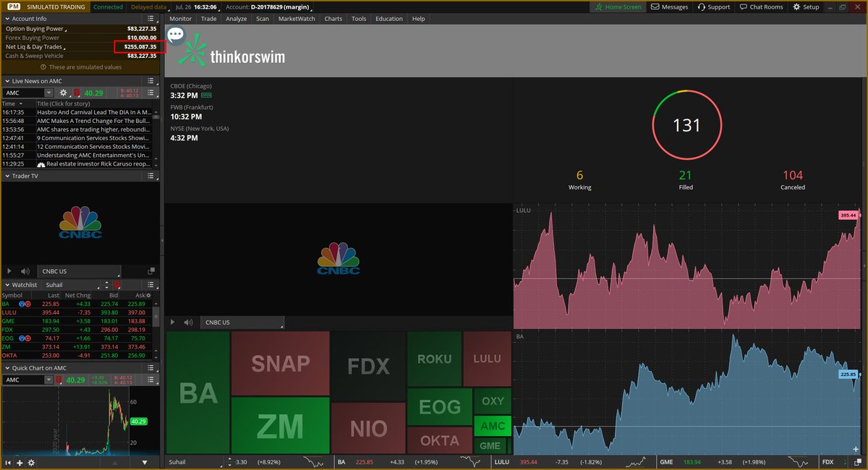Detach the sidebar Trader TV pop-out icon
The image size is (868, 470).
[151, 271]
